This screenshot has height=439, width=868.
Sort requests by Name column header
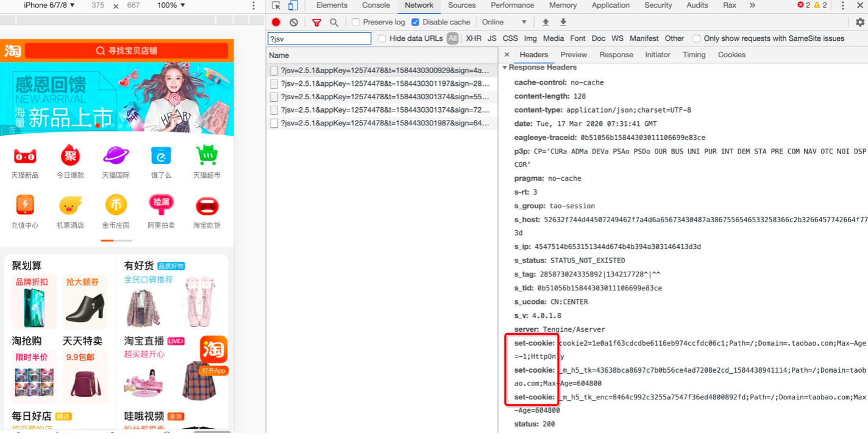click(x=382, y=55)
